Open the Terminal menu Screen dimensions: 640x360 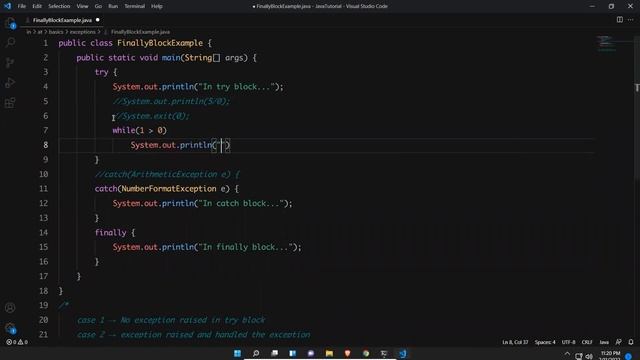(x=135, y=6)
